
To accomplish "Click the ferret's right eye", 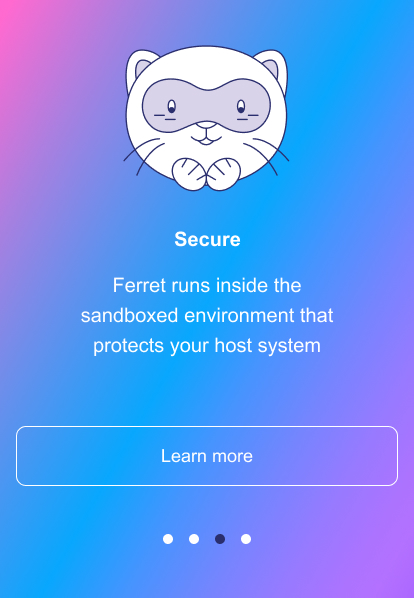I will click(241, 107).
